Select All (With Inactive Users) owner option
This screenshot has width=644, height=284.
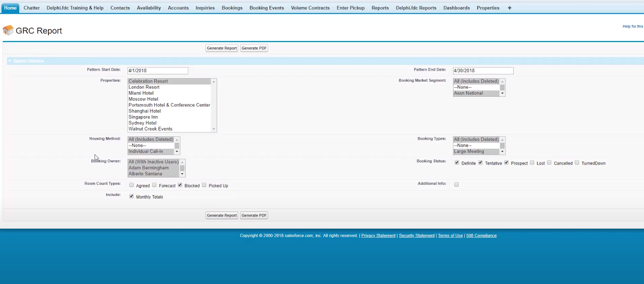click(154, 162)
